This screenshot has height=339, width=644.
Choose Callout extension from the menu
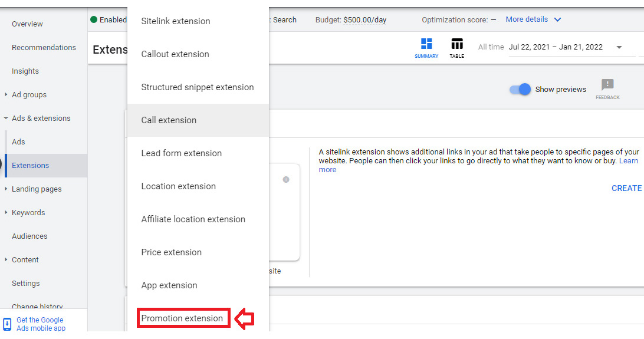[x=198, y=54]
